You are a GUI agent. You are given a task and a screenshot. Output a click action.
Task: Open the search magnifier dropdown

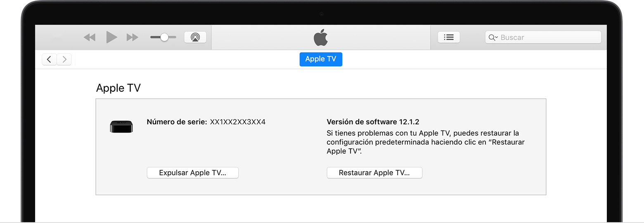tap(493, 38)
